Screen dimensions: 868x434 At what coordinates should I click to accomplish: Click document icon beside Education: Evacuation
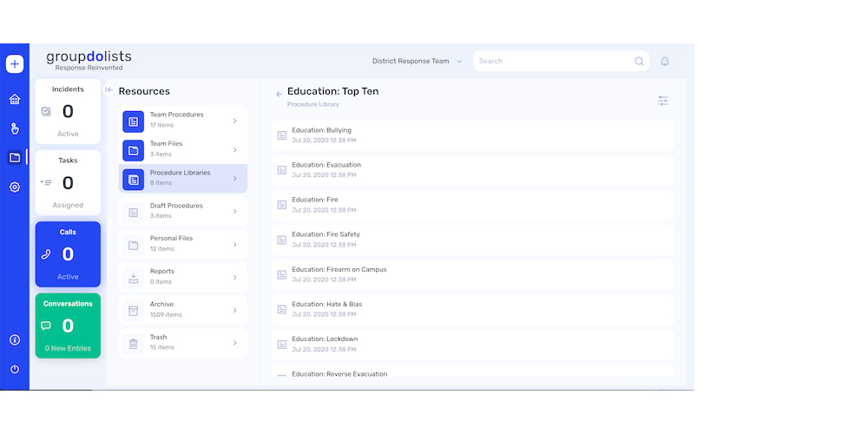pyautogui.click(x=282, y=170)
